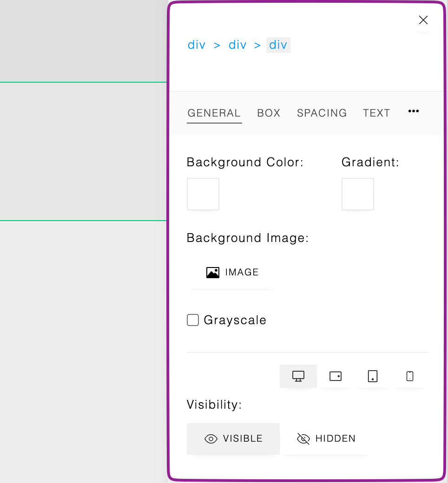Switch to the BOX tab
Image resolution: width=448 pixels, height=483 pixels.
pyautogui.click(x=269, y=113)
